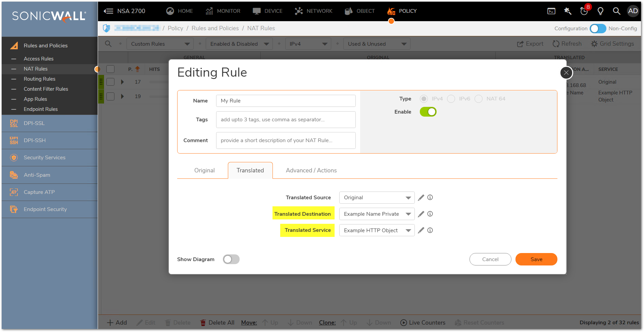644x332 pixels.
Task: Open the search magnifier in top bar
Action: point(616,11)
